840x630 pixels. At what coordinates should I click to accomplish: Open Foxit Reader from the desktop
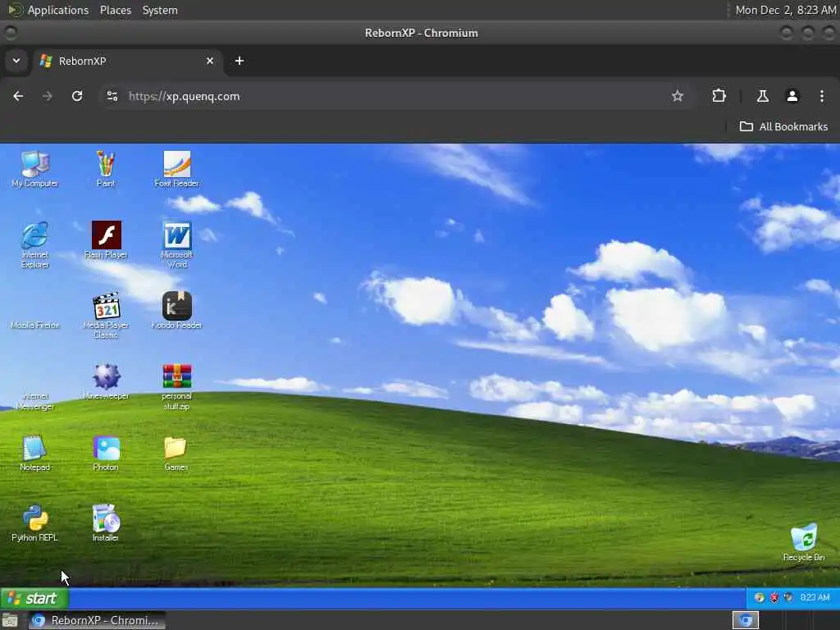(x=177, y=169)
